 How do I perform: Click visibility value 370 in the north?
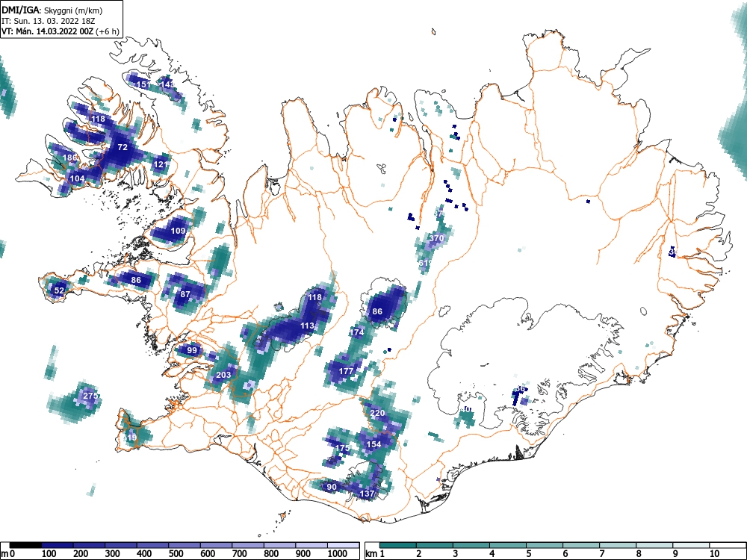pyautogui.click(x=436, y=238)
